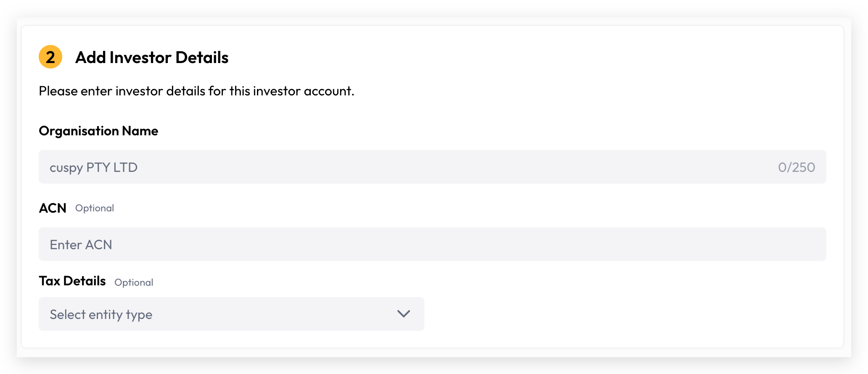Click the word Investor in the heading
Viewport: 868px width, 374px height.
pyautogui.click(x=140, y=58)
